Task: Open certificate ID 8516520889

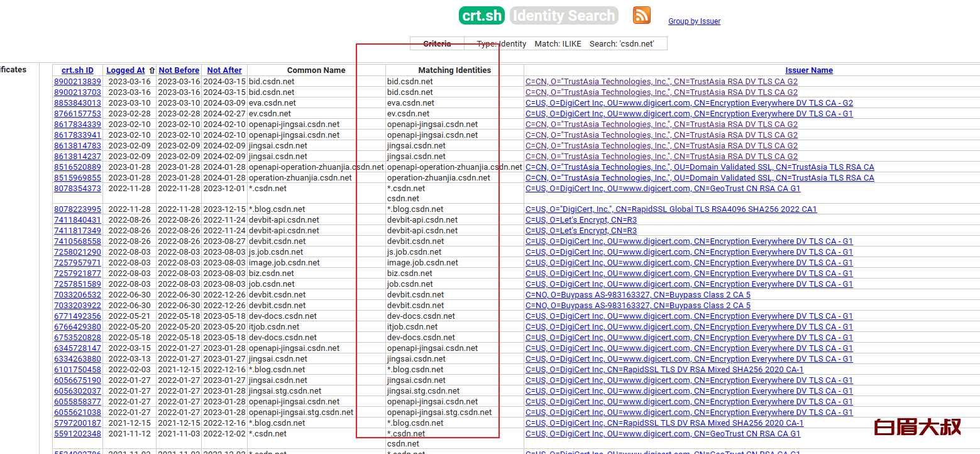Action: click(x=77, y=167)
